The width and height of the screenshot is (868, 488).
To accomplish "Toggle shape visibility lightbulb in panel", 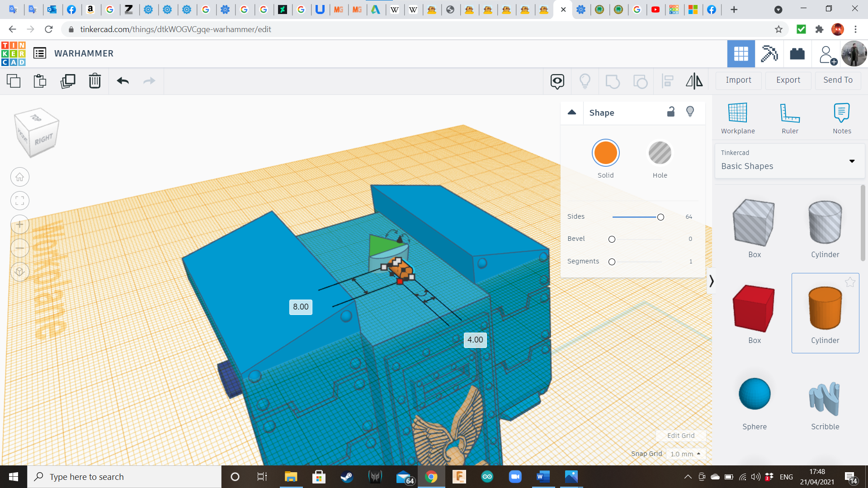I will coord(690,112).
